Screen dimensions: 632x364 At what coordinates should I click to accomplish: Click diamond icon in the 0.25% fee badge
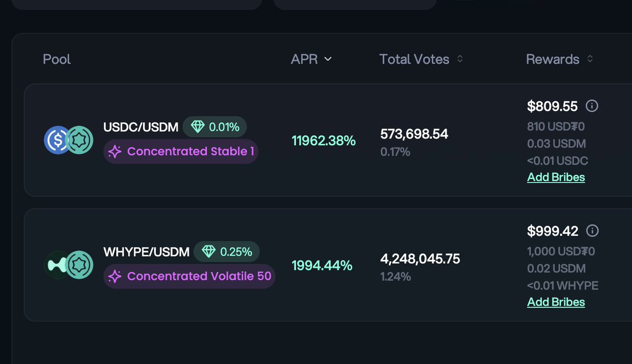pos(209,252)
